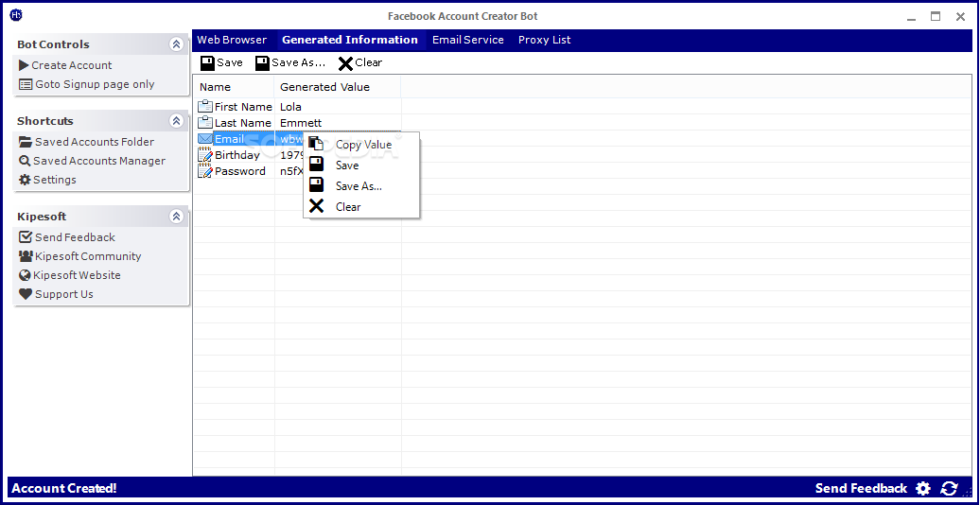Collapse the Shortcuts panel
This screenshot has height=505, width=980.
click(176, 121)
